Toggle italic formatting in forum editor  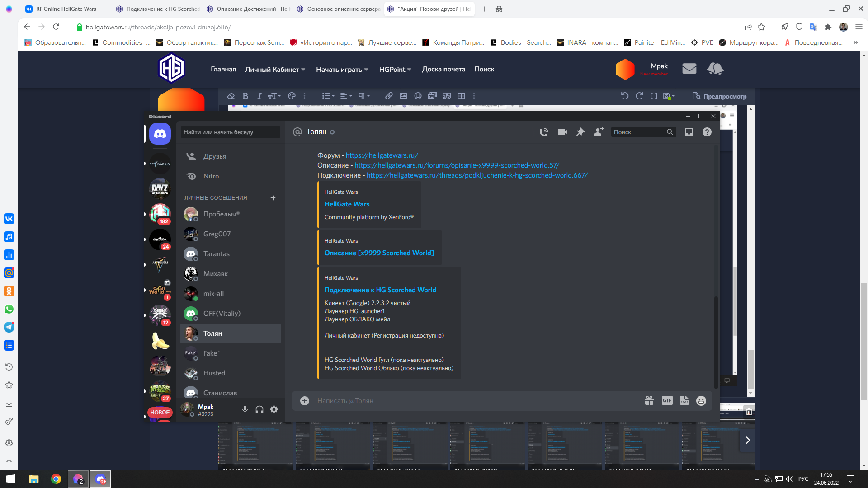coord(259,96)
